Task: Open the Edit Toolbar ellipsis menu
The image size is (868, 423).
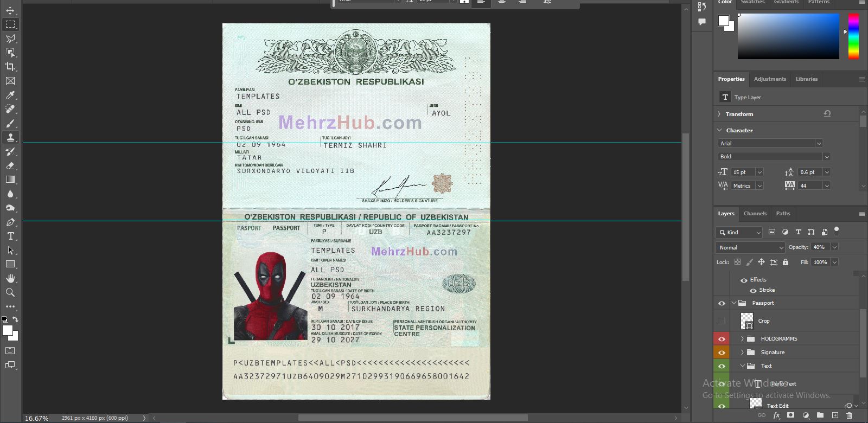Action: pyautogui.click(x=10, y=306)
